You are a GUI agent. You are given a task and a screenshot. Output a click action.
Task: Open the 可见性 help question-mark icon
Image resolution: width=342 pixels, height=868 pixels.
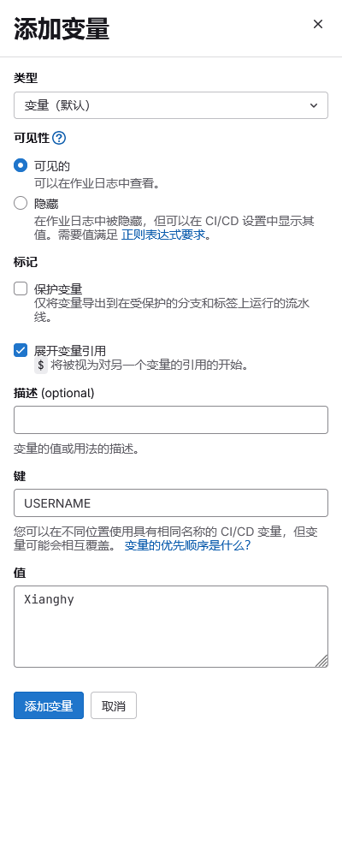pyautogui.click(x=59, y=138)
